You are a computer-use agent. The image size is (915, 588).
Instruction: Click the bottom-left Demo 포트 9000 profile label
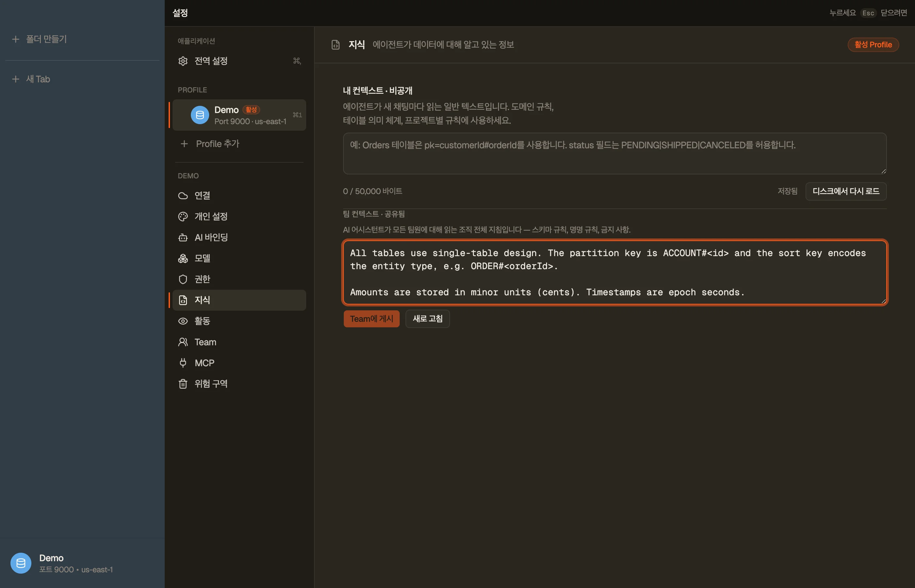tap(75, 563)
